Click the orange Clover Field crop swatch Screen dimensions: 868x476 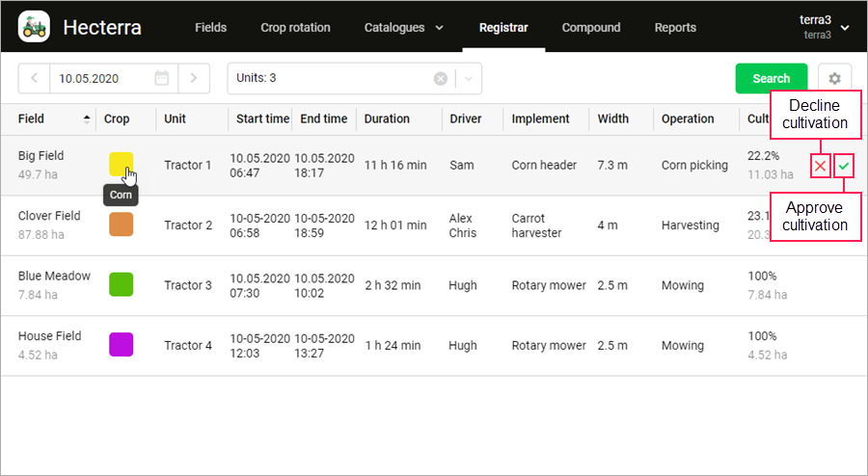121,225
